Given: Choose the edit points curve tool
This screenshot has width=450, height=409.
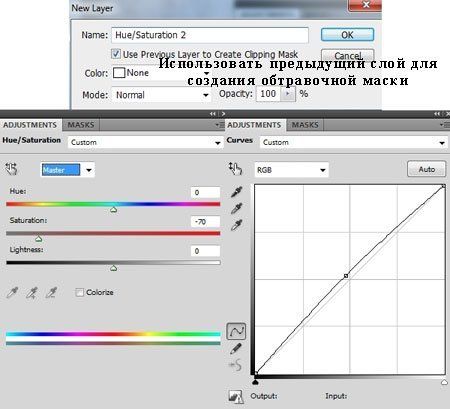Looking at the screenshot, I should point(236,332).
